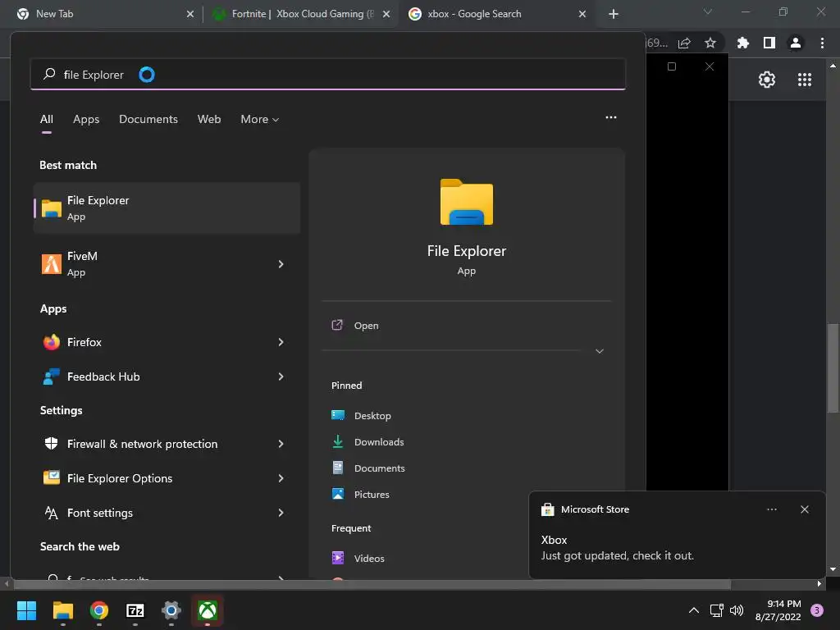Open Chrome profile avatar

click(x=796, y=43)
